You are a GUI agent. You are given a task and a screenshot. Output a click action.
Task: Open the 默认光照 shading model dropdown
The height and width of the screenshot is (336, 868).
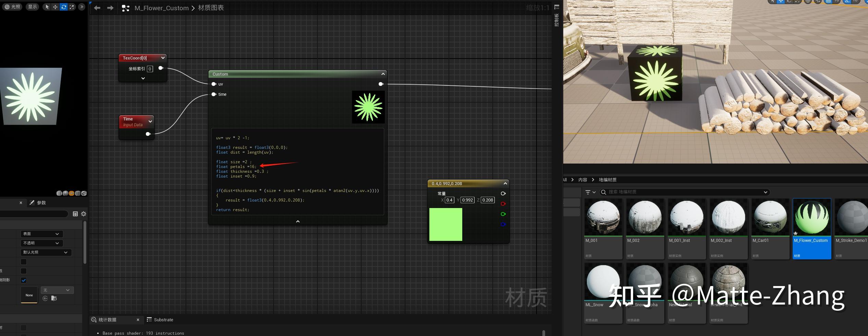[x=46, y=252]
